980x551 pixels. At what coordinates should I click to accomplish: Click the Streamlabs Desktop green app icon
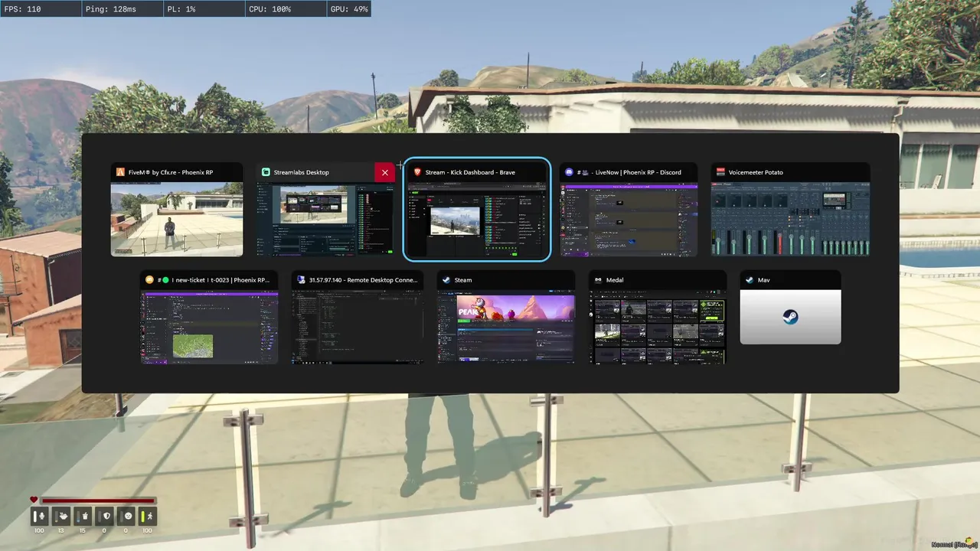click(x=266, y=172)
